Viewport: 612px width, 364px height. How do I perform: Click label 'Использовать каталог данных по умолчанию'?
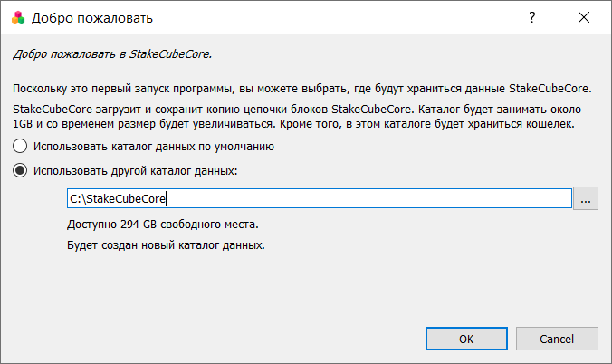(154, 147)
